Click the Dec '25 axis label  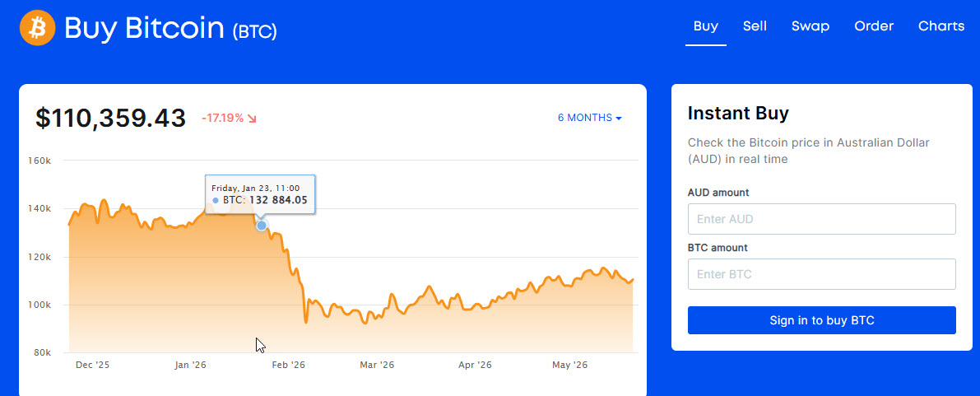tap(92, 365)
